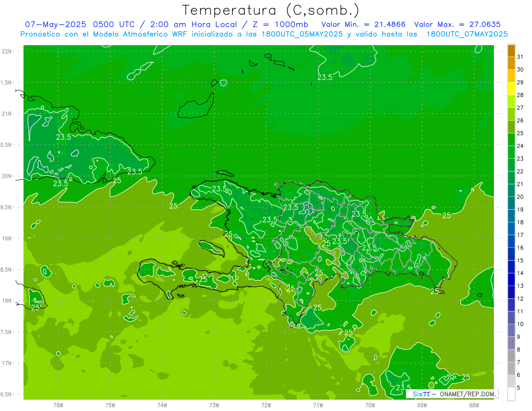Pick the gray swatch between 6 and 7
The width and height of the screenshot is (532, 411).
point(511,368)
